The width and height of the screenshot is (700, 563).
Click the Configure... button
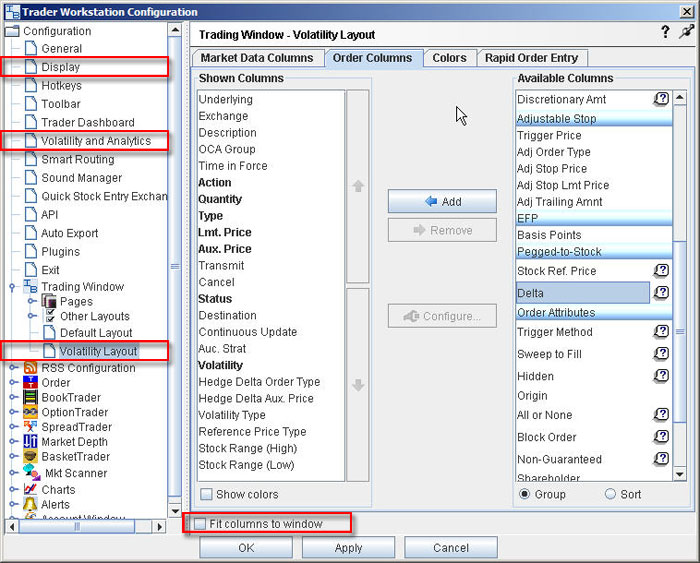[442, 316]
